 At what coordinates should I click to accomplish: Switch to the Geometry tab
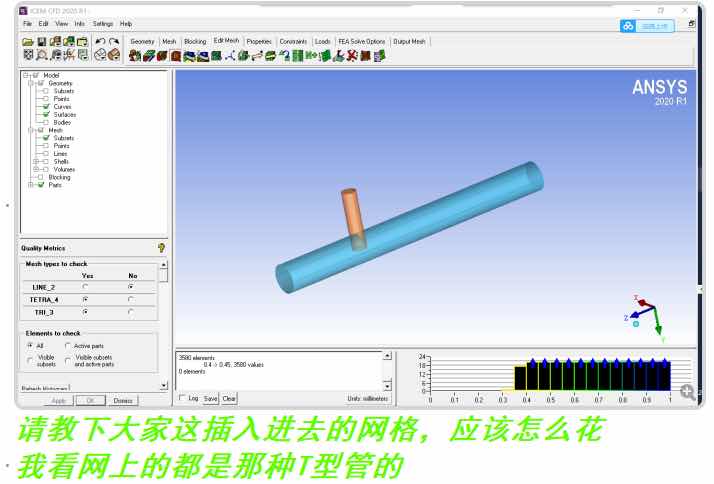tap(143, 41)
